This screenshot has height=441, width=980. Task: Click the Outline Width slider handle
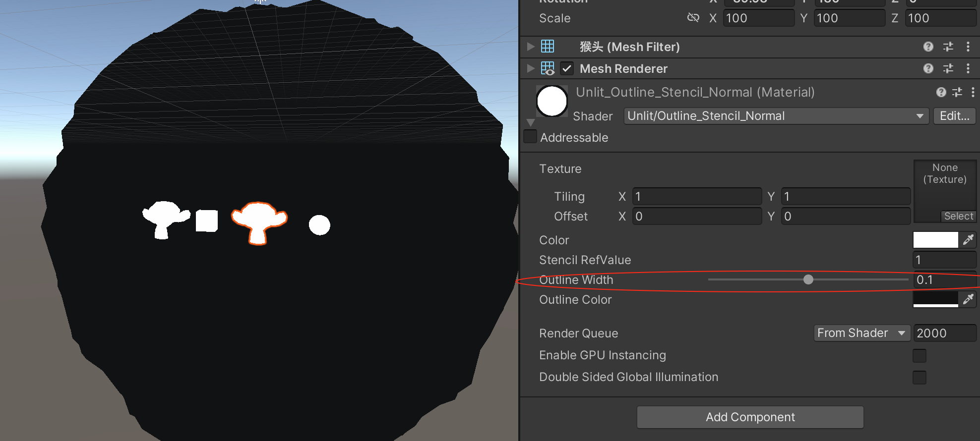(808, 279)
